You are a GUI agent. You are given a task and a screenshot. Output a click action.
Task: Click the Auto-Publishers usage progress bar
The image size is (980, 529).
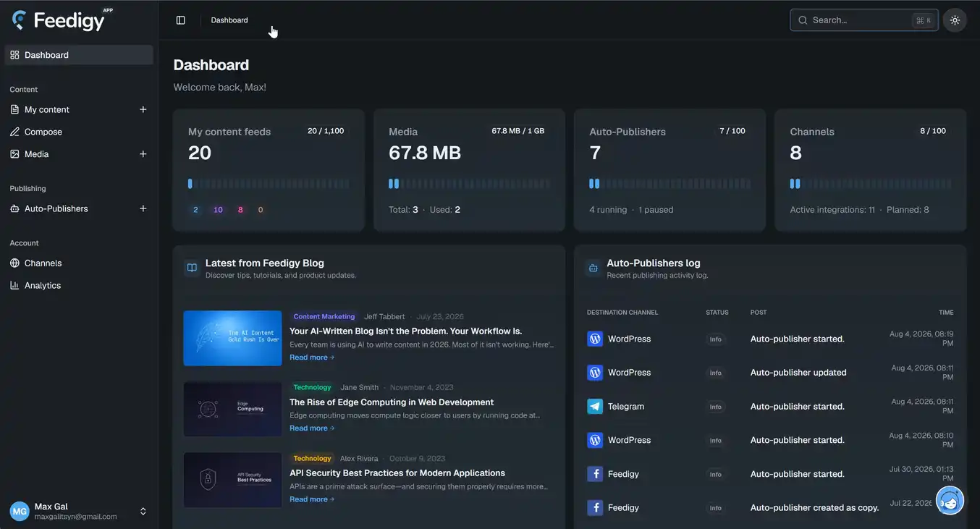[669, 184]
